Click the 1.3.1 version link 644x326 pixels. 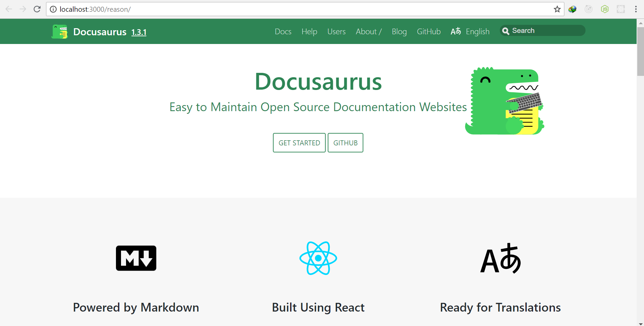(139, 32)
